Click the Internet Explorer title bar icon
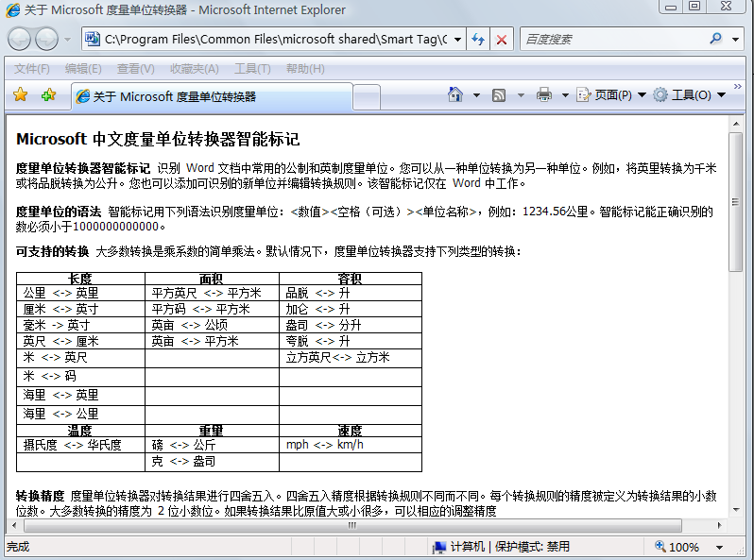754x560 pixels. [x=12, y=10]
